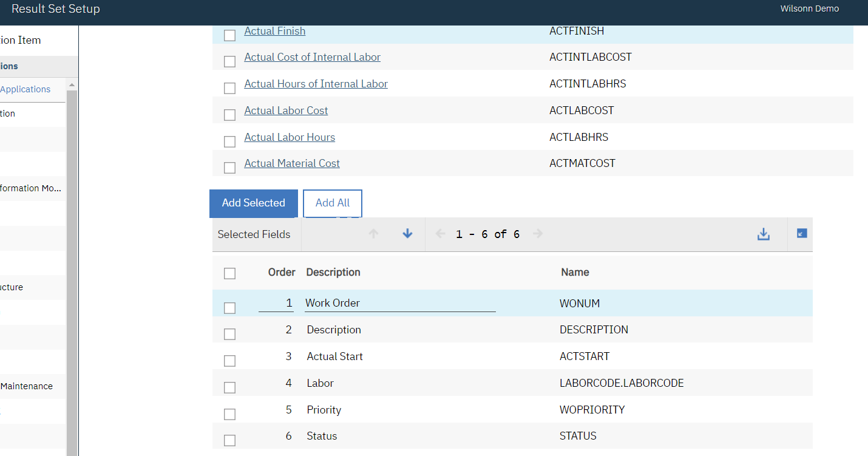Click the move-down arrow to reorder fields
The image size is (868, 456).
coord(407,234)
